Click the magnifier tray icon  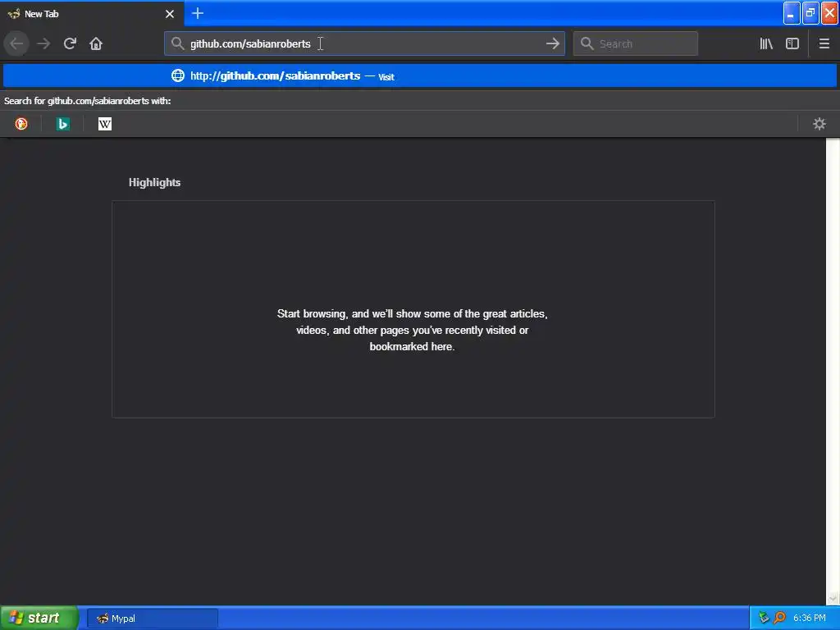click(779, 618)
